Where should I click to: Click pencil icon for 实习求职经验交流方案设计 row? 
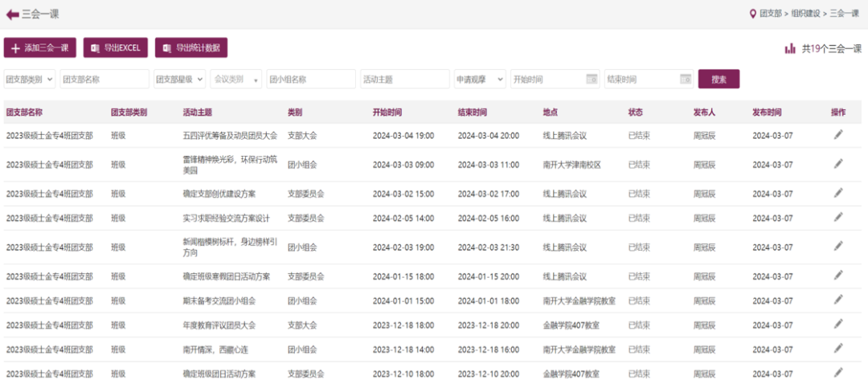[x=838, y=218]
